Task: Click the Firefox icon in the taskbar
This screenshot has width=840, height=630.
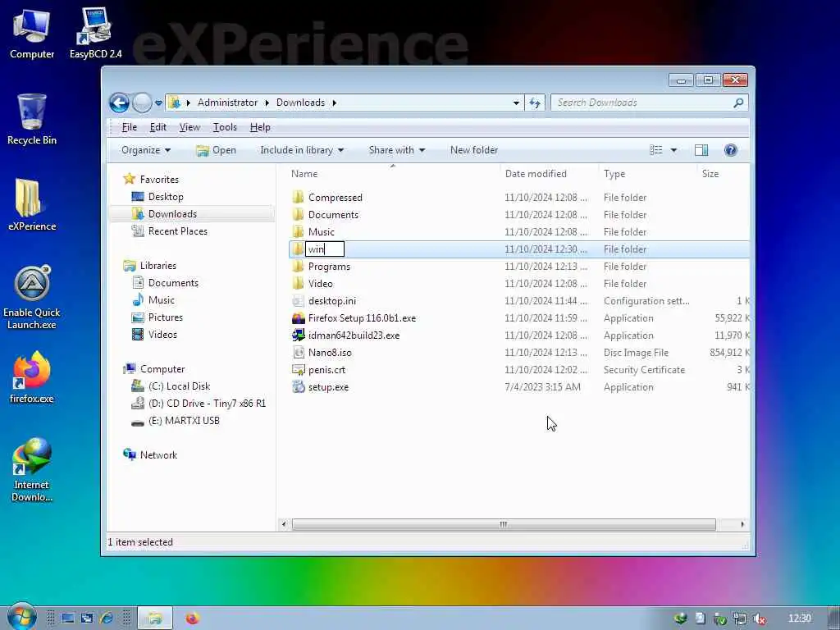Action: [x=193, y=619]
